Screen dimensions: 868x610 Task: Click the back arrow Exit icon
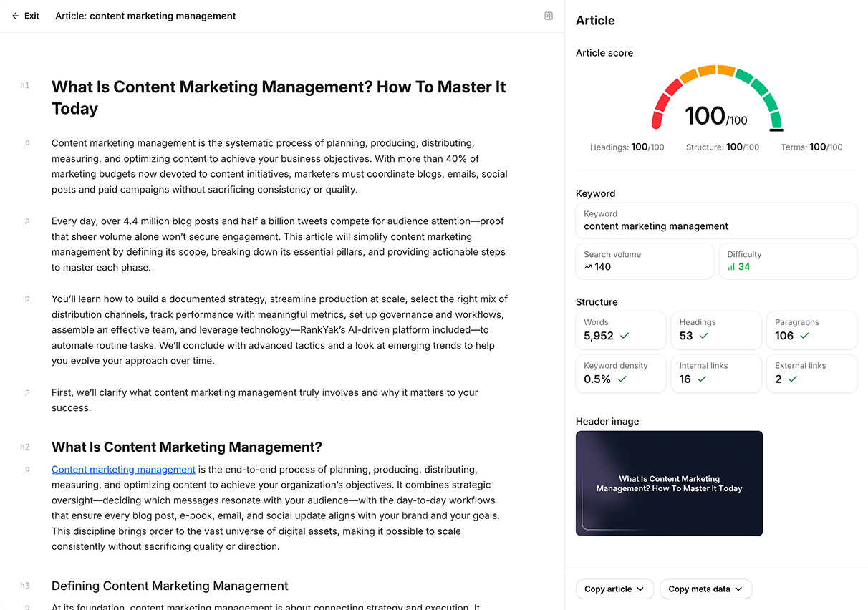click(x=16, y=16)
